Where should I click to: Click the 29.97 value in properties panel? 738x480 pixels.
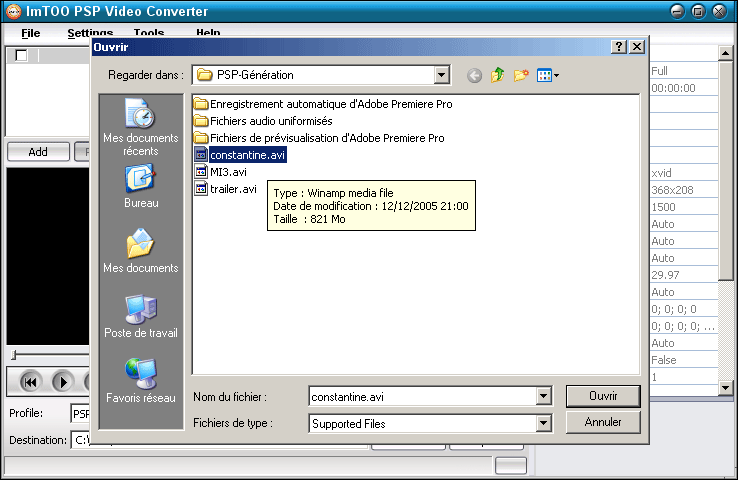point(665,275)
